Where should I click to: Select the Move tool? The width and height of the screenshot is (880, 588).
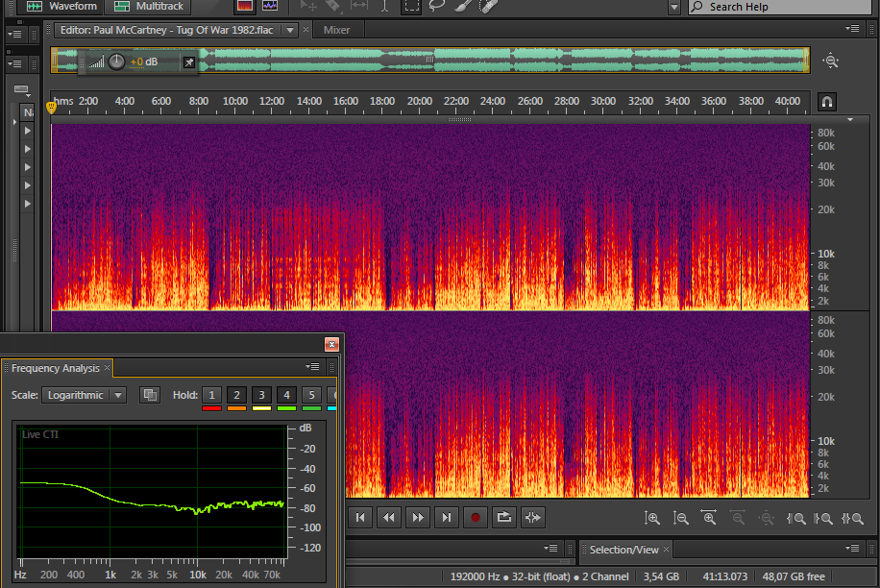[x=308, y=6]
